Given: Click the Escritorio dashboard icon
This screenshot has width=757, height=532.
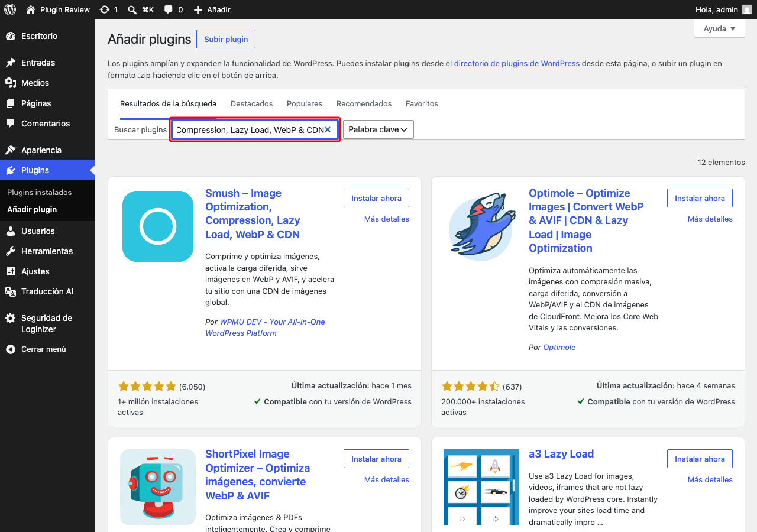Looking at the screenshot, I should 11,36.
